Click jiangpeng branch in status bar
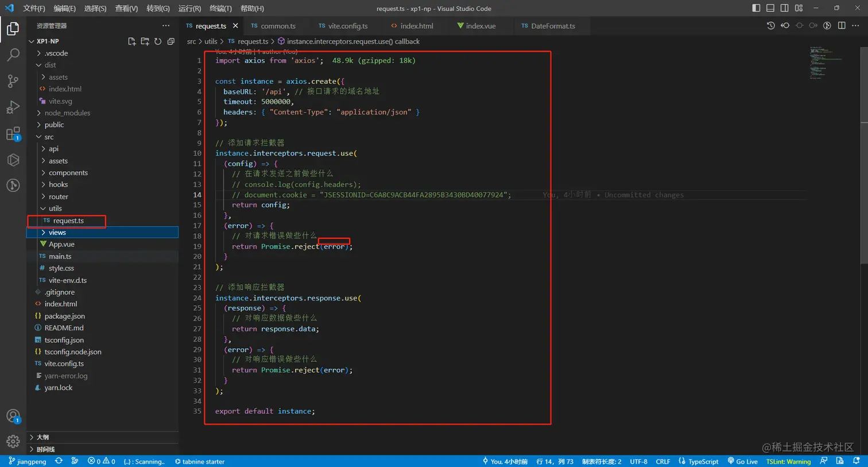 click(27, 461)
